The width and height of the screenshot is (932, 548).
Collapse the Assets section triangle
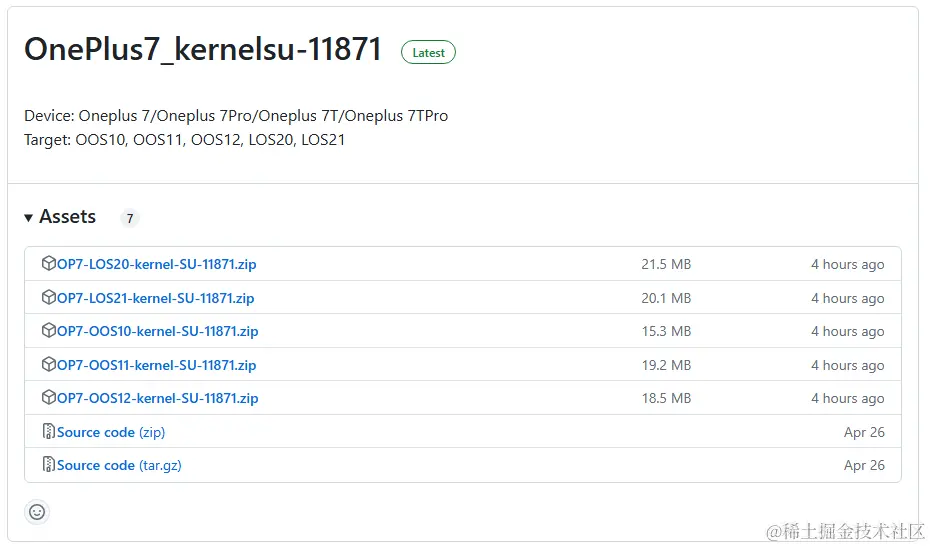[28, 218]
